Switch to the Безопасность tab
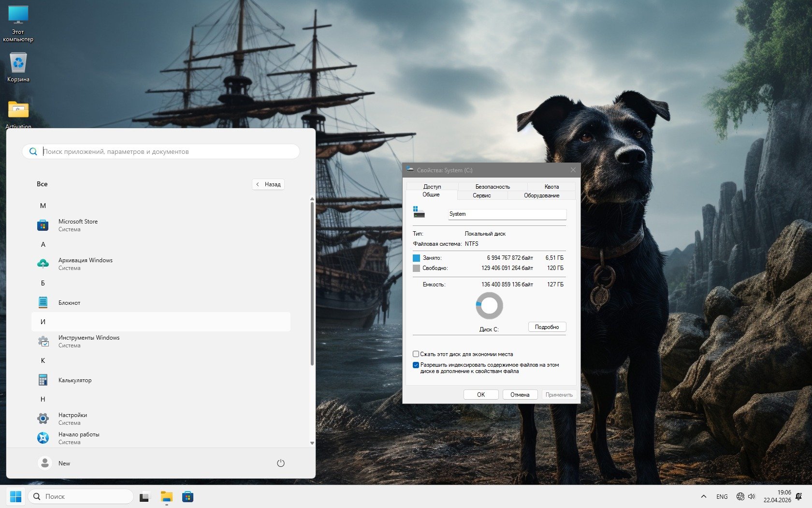 (492, 187)
